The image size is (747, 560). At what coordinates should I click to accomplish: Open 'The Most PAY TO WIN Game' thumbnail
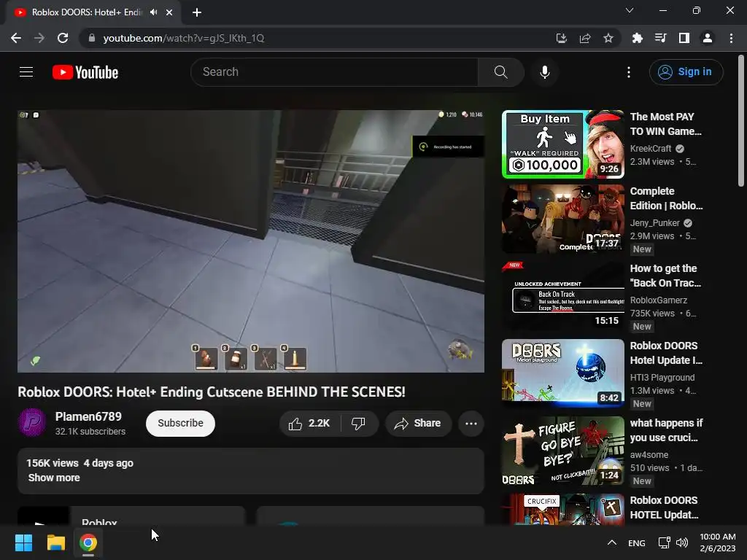562,144
